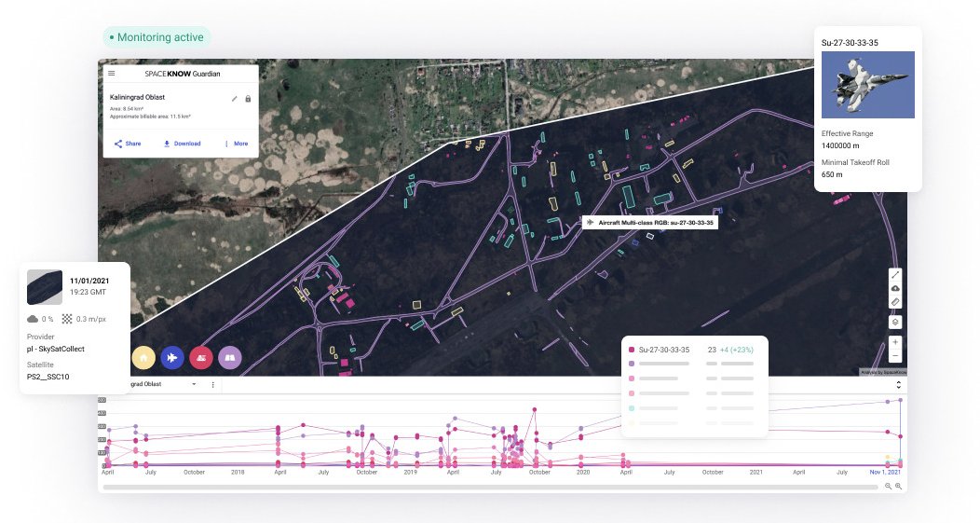Select the Nov 1, 2021 timeline date
This screenshot has height=523, width=980.
885,473
